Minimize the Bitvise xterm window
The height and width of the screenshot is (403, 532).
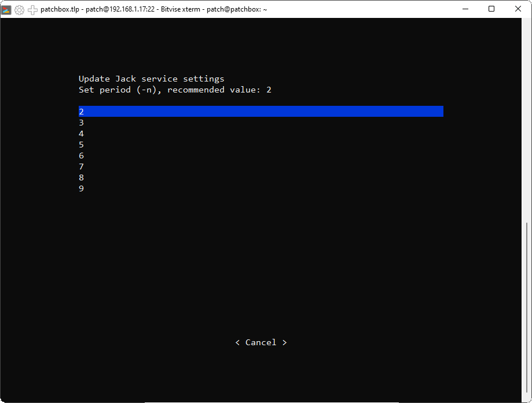tap(465, 9)
